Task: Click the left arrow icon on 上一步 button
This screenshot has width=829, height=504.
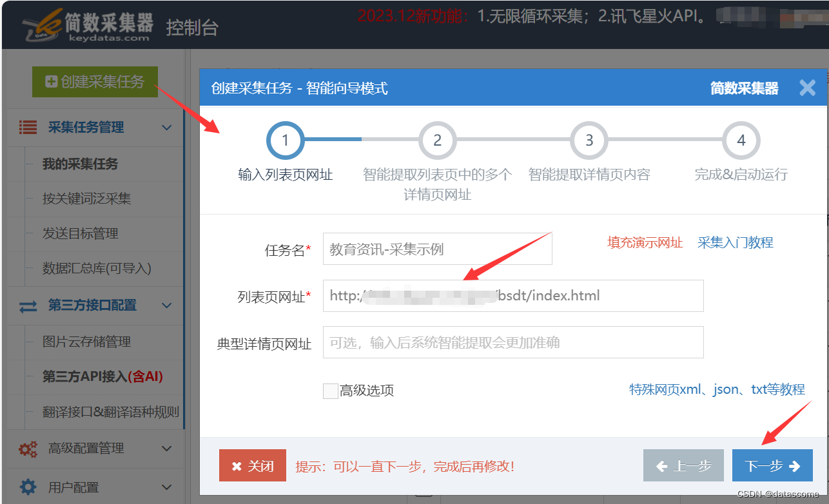Action: tap(663, 465)
